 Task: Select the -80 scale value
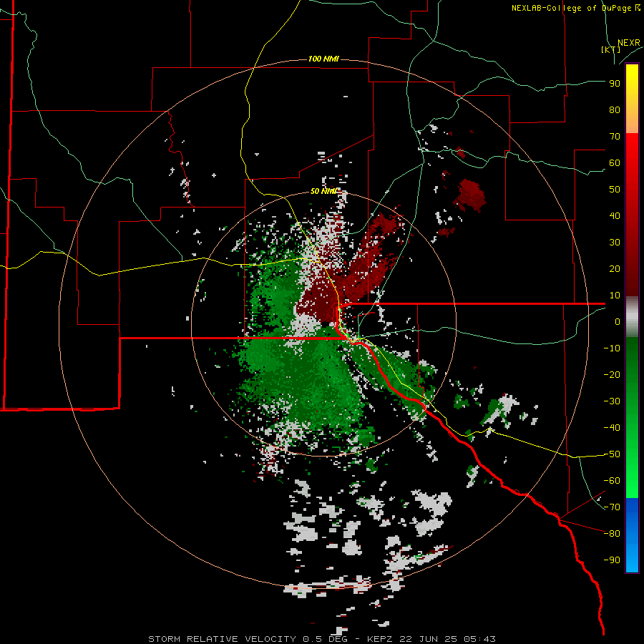[x=612, y=534]
